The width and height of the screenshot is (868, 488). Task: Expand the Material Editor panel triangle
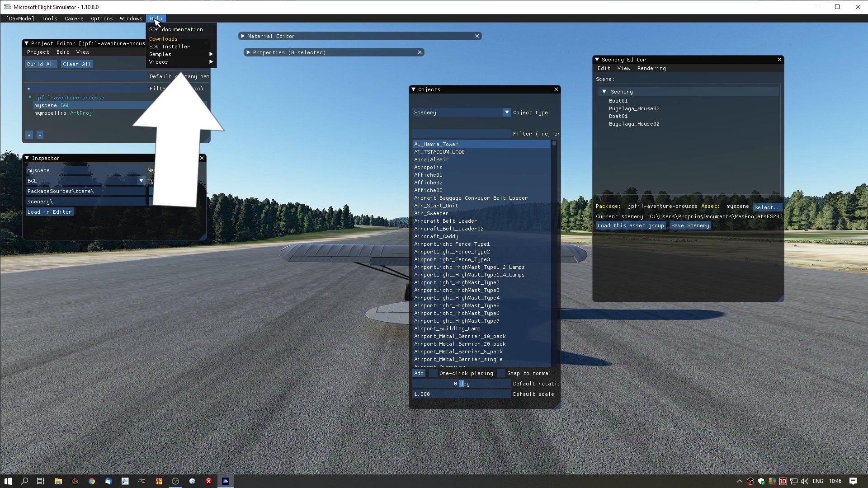[x=243, y=36]
